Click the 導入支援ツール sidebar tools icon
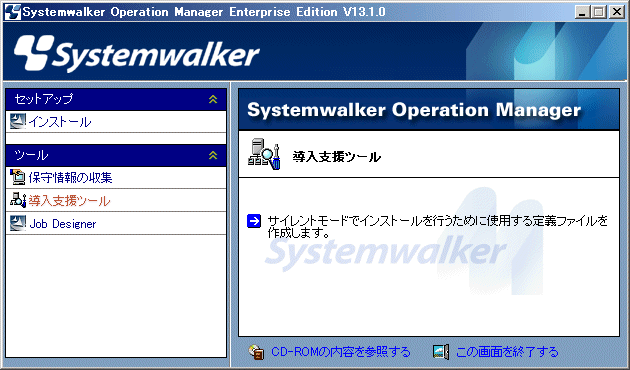 (x=18, y=200)
